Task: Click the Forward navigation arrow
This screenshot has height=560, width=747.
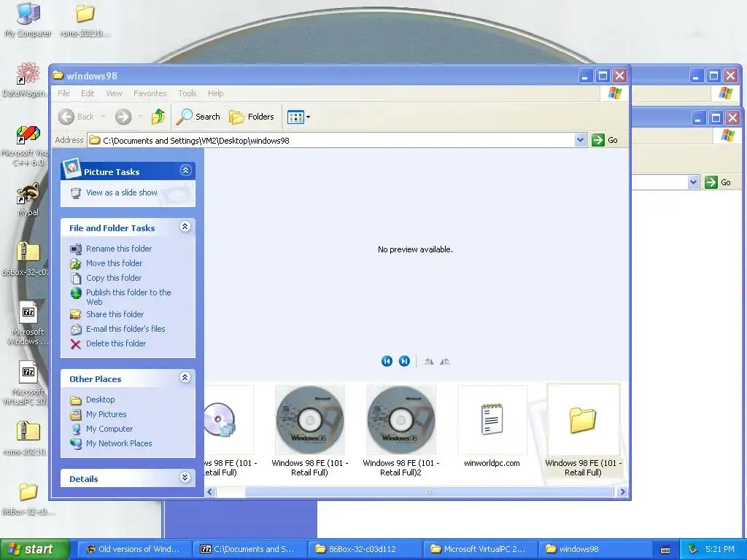Action: [x=123, y=117]
